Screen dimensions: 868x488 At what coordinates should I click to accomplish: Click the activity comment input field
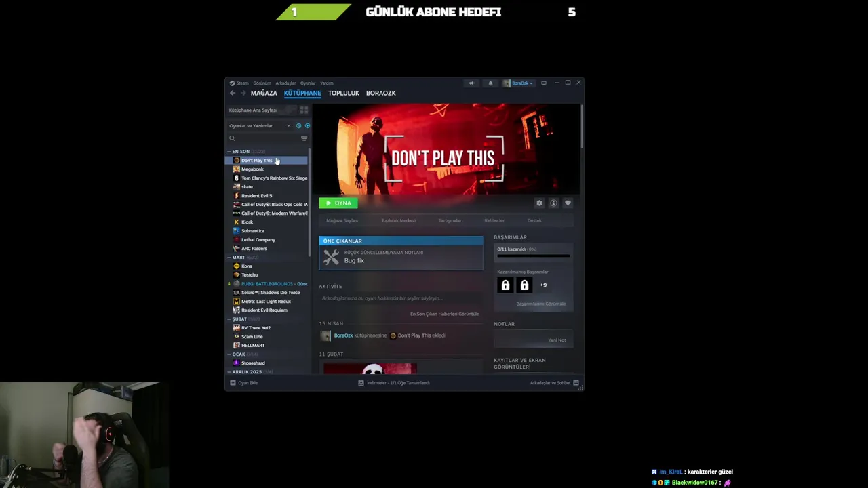(401, 298)
